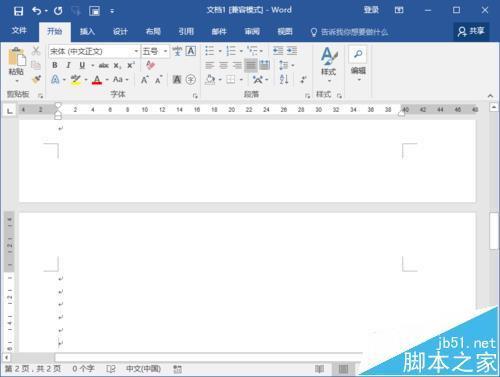Click the Styles gallery icon

pos(329,56)
